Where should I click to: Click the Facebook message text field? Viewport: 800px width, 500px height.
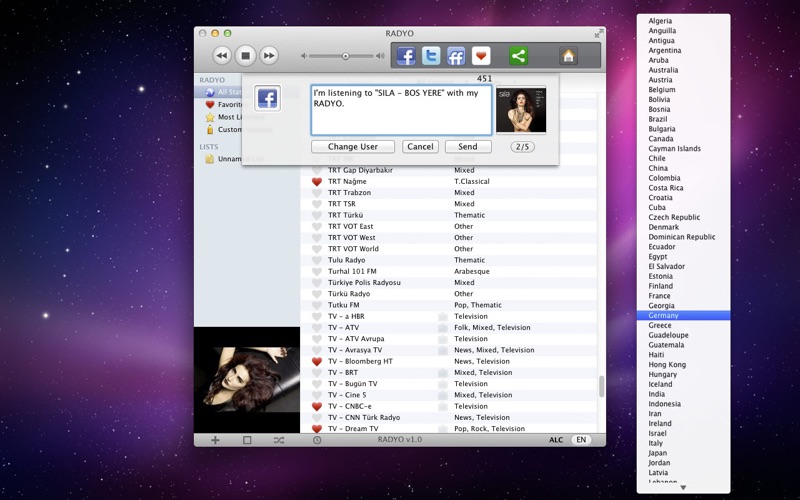(401, 110)
